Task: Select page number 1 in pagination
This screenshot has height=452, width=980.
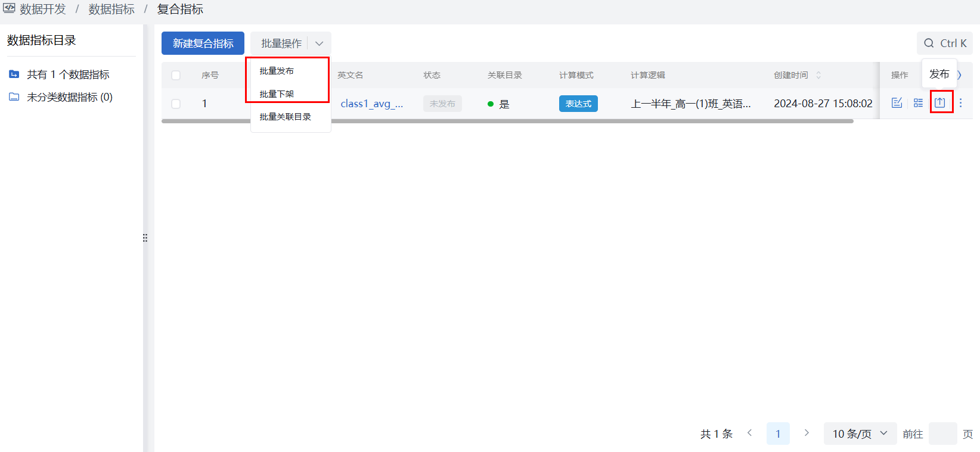Action: [778, 434]
